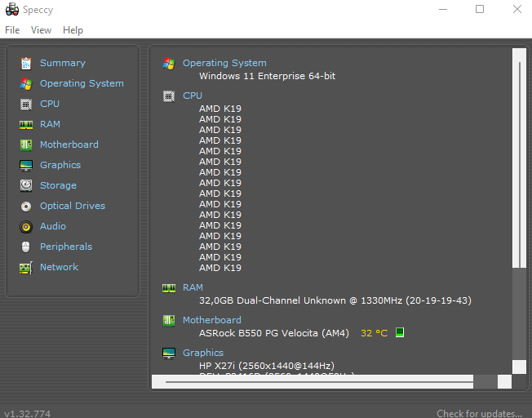Click Check for updates link
This screenshot has height=418, width=532.
tap(479, 413)
